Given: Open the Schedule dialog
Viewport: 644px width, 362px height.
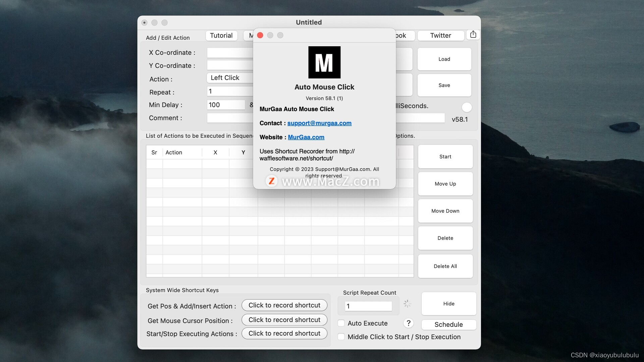Looking at the screenshot, I should 448,324.
